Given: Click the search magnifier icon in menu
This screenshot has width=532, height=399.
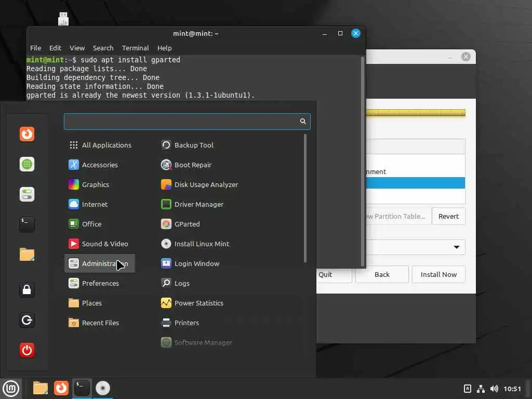Looking at the screenshot, I should click(303, 122).
